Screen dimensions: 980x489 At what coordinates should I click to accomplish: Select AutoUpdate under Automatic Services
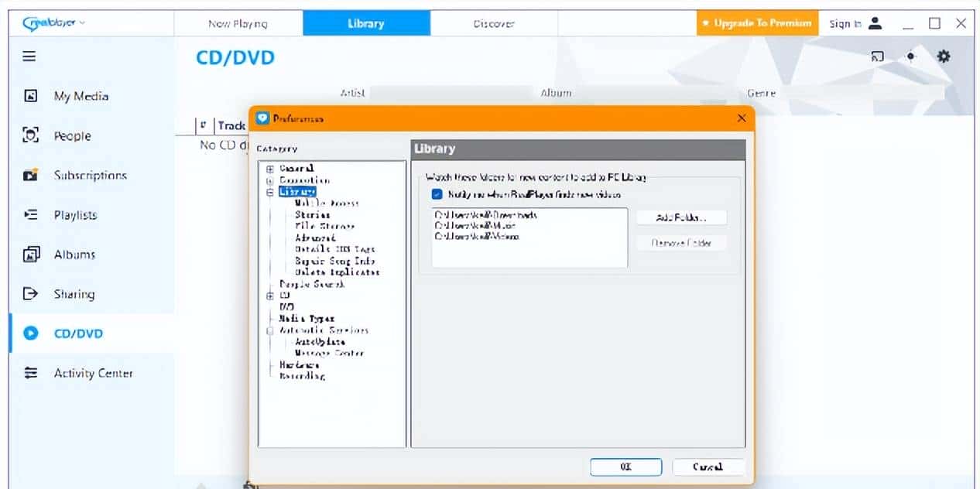[320, 342]
